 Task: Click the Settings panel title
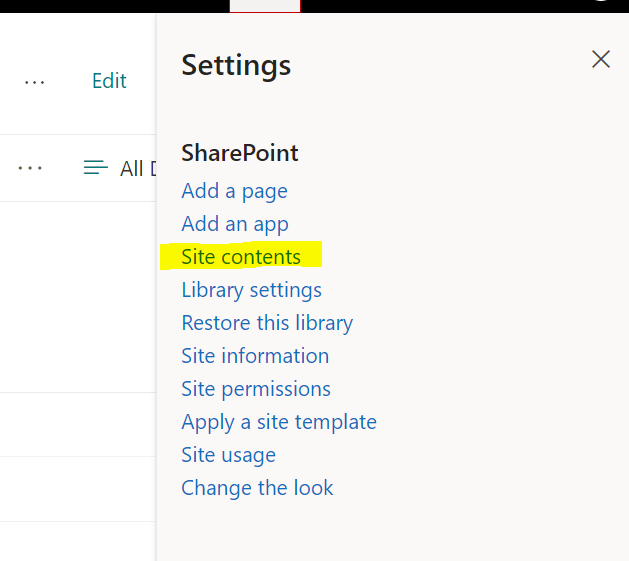[x=236, y=65]
